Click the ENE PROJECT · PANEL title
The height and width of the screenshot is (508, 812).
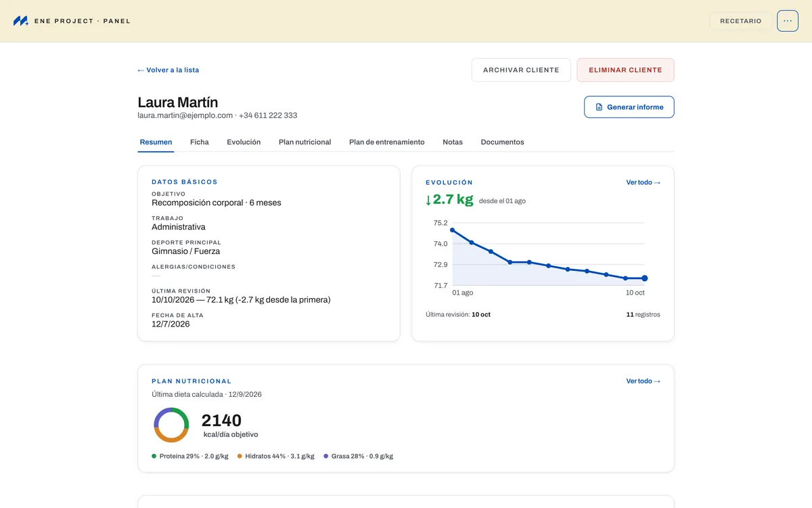[x=82, y=21]
